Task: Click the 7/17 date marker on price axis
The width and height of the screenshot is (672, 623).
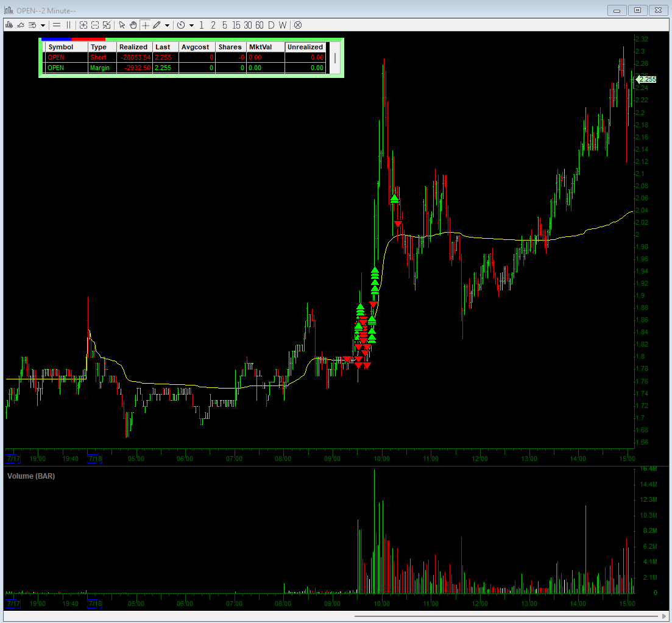Action: coord(13,459)
